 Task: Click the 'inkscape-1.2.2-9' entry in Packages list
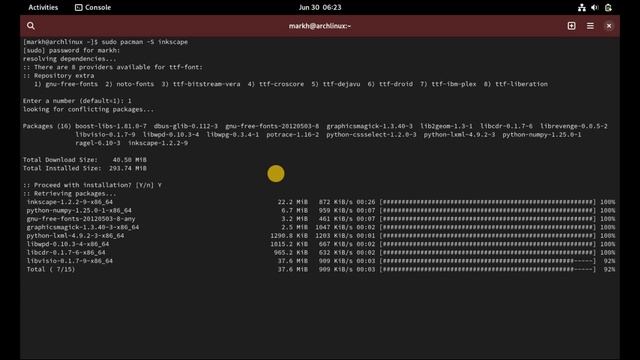tap(158, 143)
